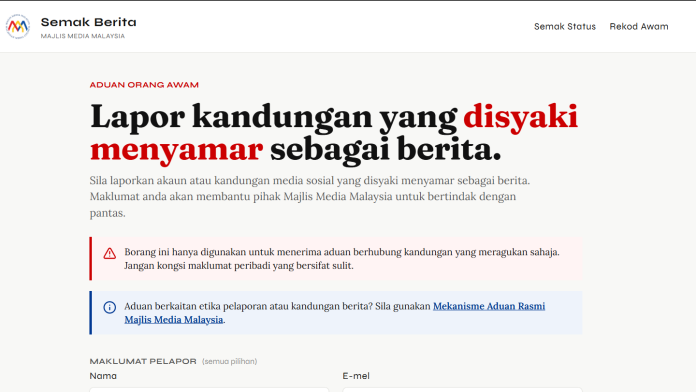Click the red warning triangle icon
The height and width of the screenshot is (392, 696).
click(x=110, y=253)
